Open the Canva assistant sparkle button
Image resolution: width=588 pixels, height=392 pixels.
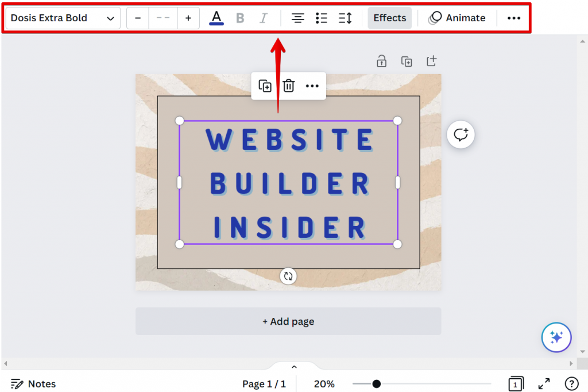point(556,337)
